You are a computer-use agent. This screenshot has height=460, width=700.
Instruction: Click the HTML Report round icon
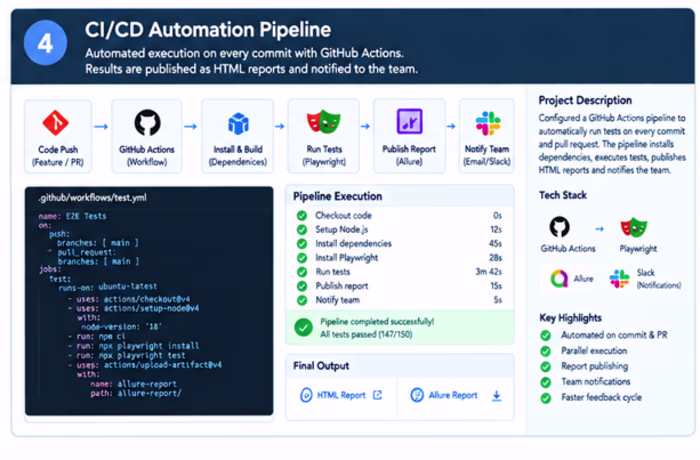pos(306,395)
